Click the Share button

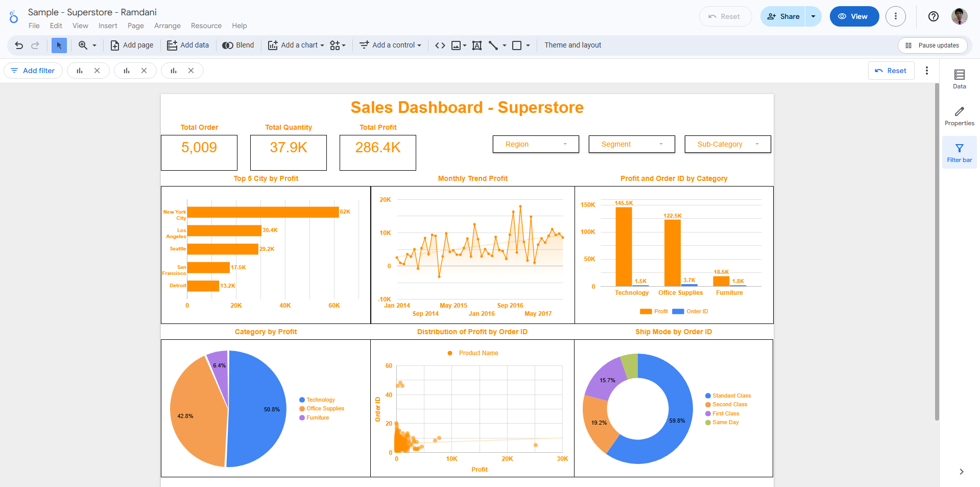click(x=783, y=16)
